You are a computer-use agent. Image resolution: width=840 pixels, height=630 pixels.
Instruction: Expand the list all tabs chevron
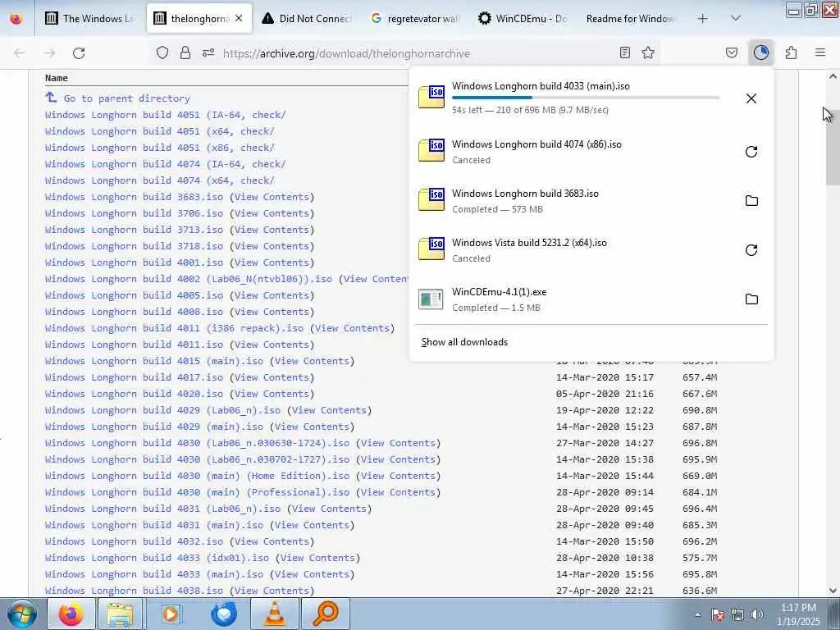736,19
